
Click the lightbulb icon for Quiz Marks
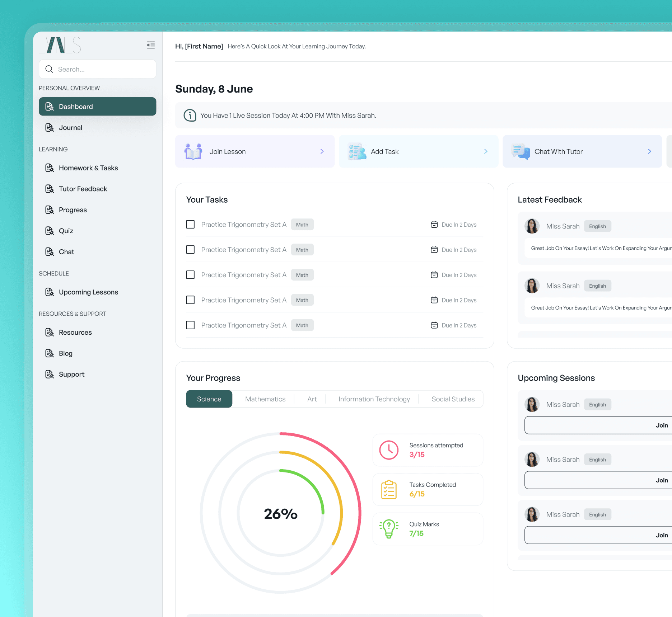(389, 529)
